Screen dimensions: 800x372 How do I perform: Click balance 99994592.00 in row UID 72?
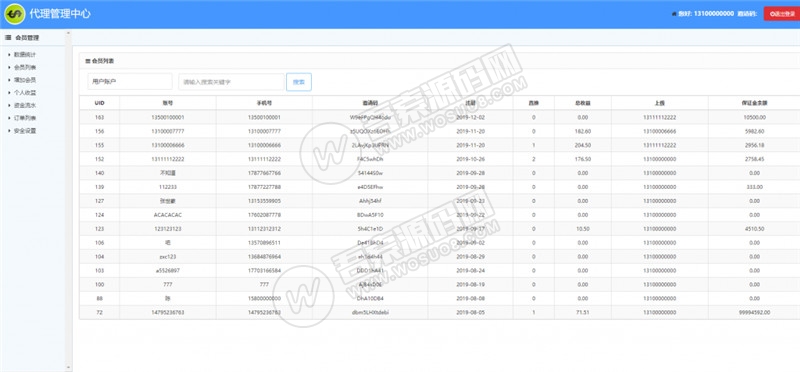[x=755, y=312]
